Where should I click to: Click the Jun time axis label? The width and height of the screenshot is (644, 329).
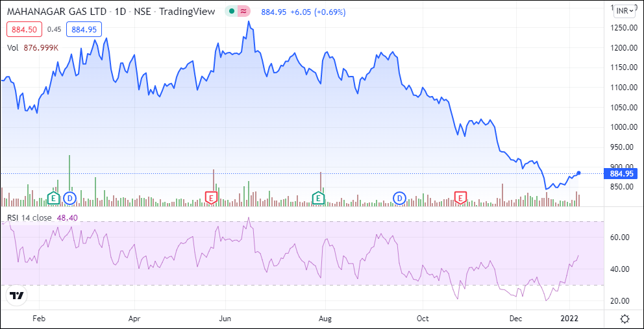[225, 319]
